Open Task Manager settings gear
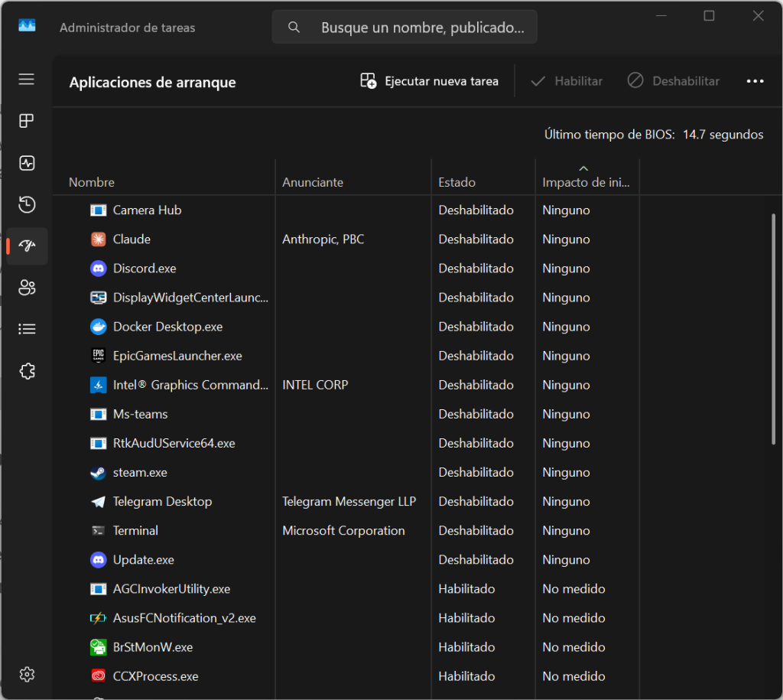The height and width of the screenshot is (700, 783). tap(27, 674)
